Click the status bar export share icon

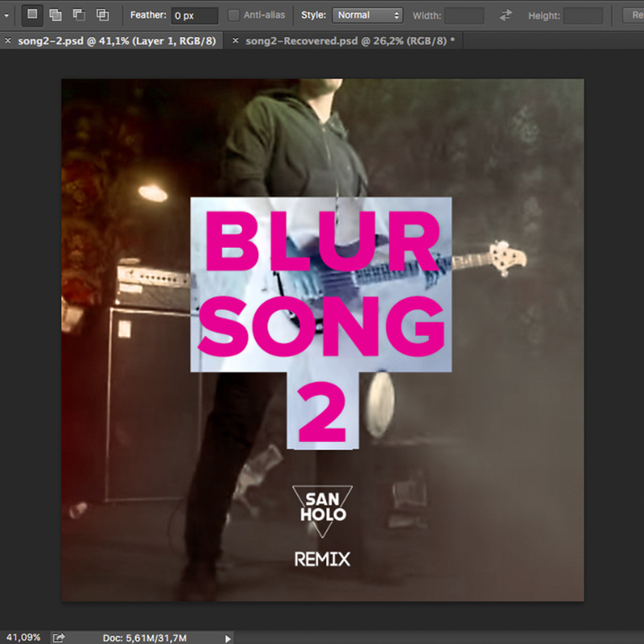[59, 638]
